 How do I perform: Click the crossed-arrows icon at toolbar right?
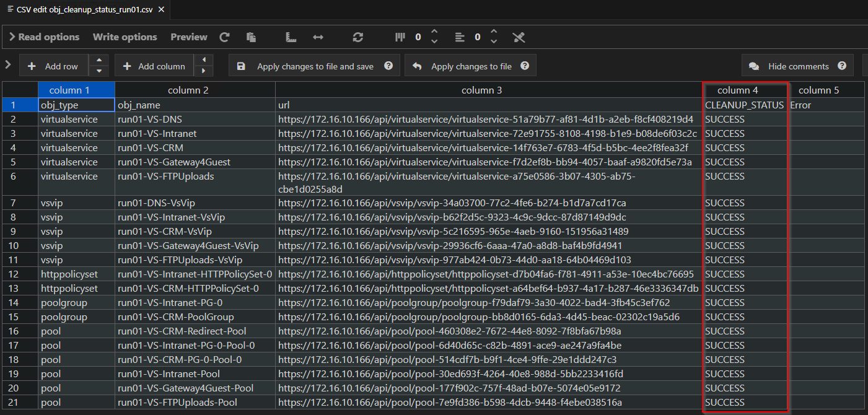[519, 37]
